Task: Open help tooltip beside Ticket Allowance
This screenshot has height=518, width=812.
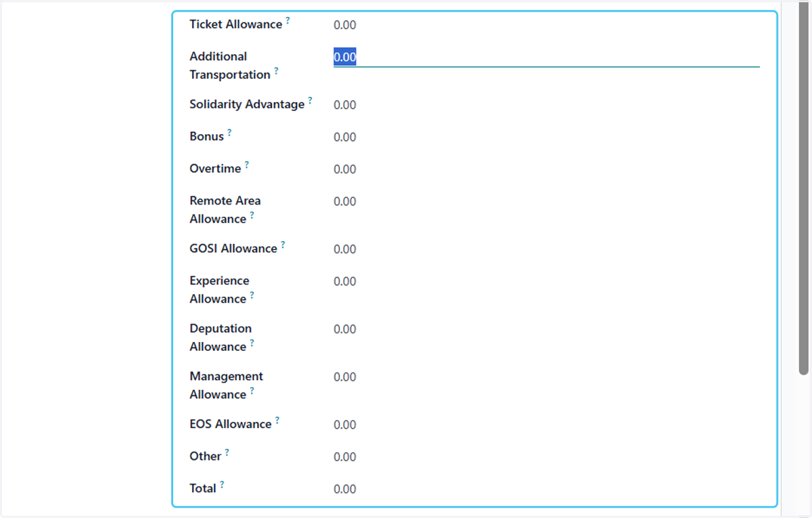Action: (x=288, y=21)
